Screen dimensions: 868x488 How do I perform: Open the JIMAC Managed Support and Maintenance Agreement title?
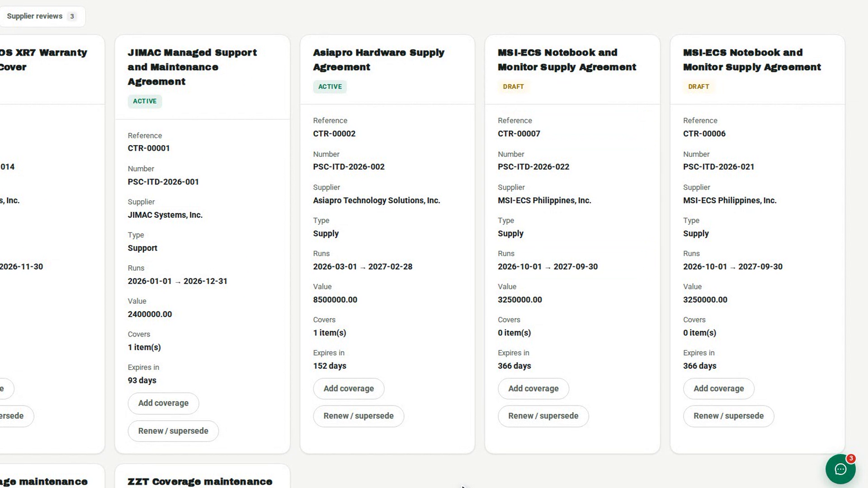pyautogui.click(x=192, y=67)
